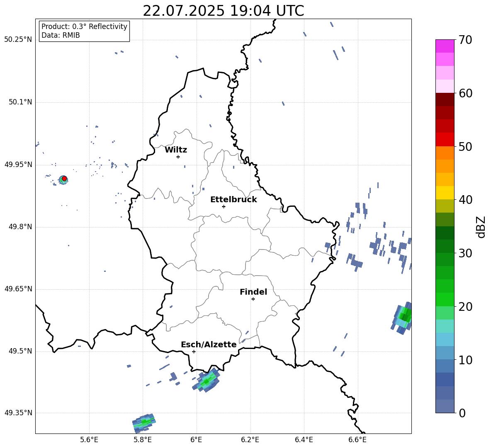Click the Ettelbruck station cross marker
This screenshot has width=491, height=448.
tap(224, 206)
